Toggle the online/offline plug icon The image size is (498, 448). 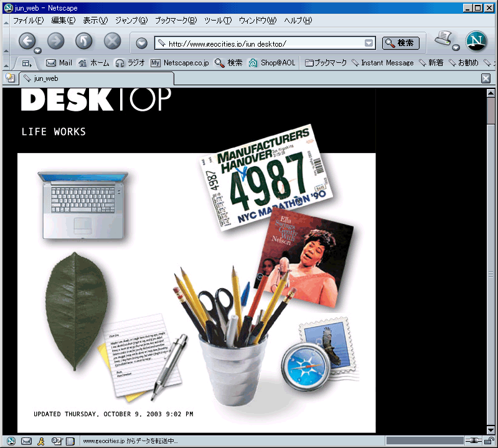[474, 441]
